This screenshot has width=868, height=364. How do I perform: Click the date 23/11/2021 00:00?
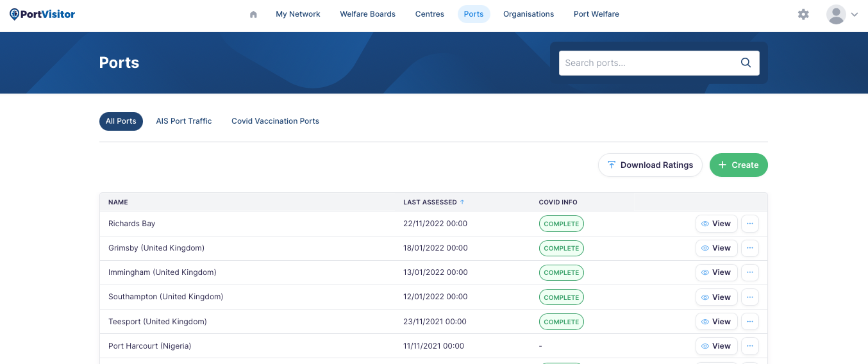point(435,322)
